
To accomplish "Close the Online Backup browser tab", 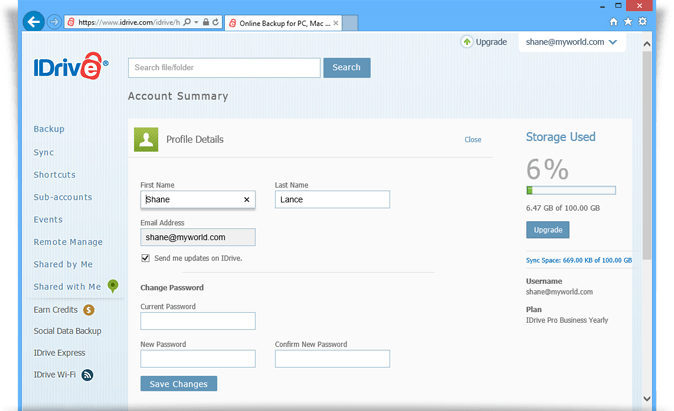I will pos(336,23).
